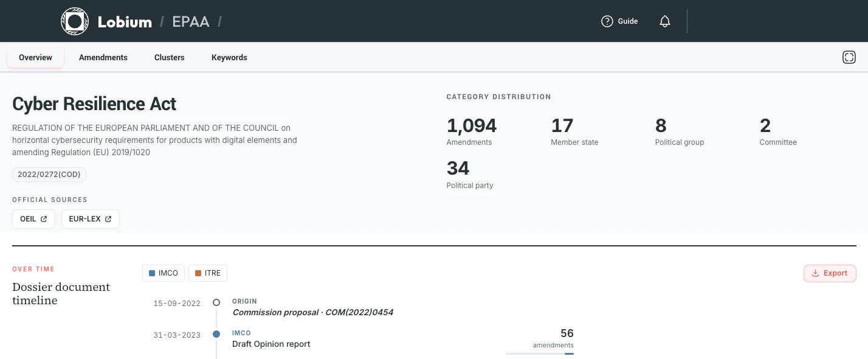Click the Export download button
The width and height of the screenshot is (868, 359).
830,273
